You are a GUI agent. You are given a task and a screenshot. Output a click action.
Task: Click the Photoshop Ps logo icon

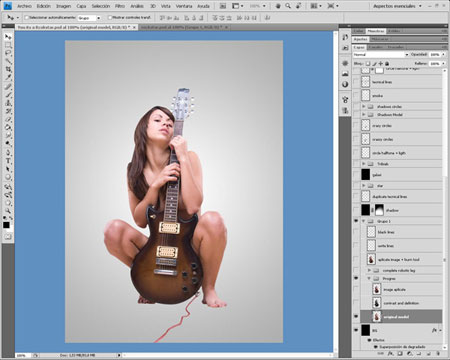(x=7, y=6)
